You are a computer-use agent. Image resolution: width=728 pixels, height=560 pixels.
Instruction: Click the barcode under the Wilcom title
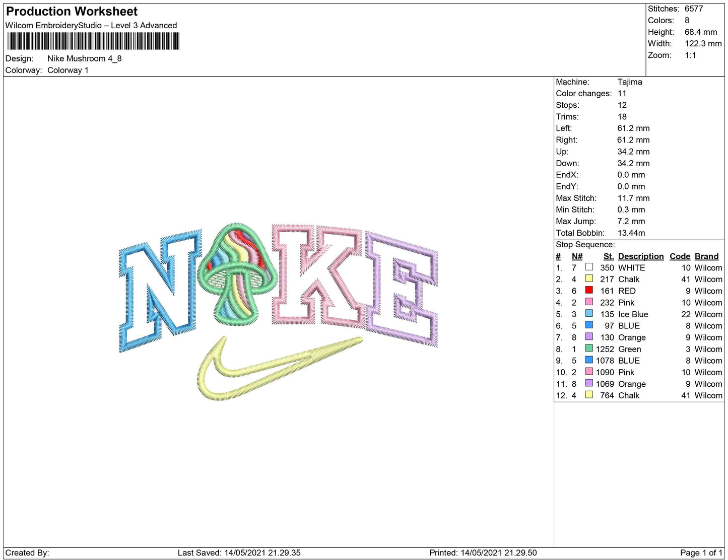(x=93, y=41)
